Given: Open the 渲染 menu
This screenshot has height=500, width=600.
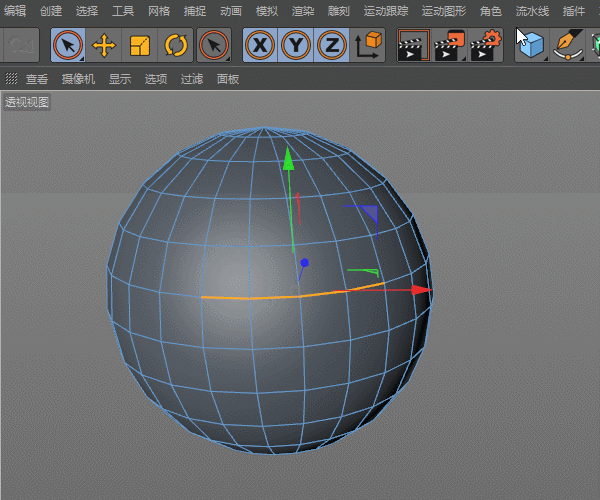Looking at the screenshot, I should tap(302, 11).
